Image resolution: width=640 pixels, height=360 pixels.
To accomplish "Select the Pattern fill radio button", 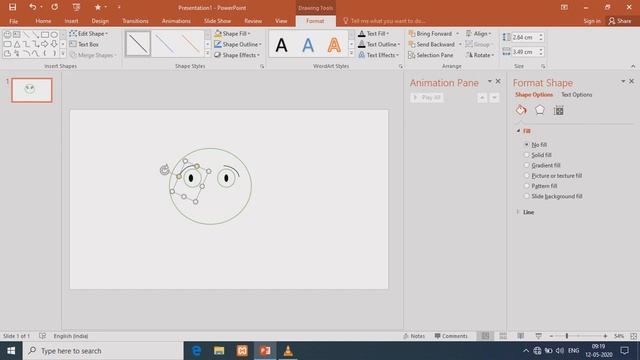I will pyautogui.click(x=527, y=186).
